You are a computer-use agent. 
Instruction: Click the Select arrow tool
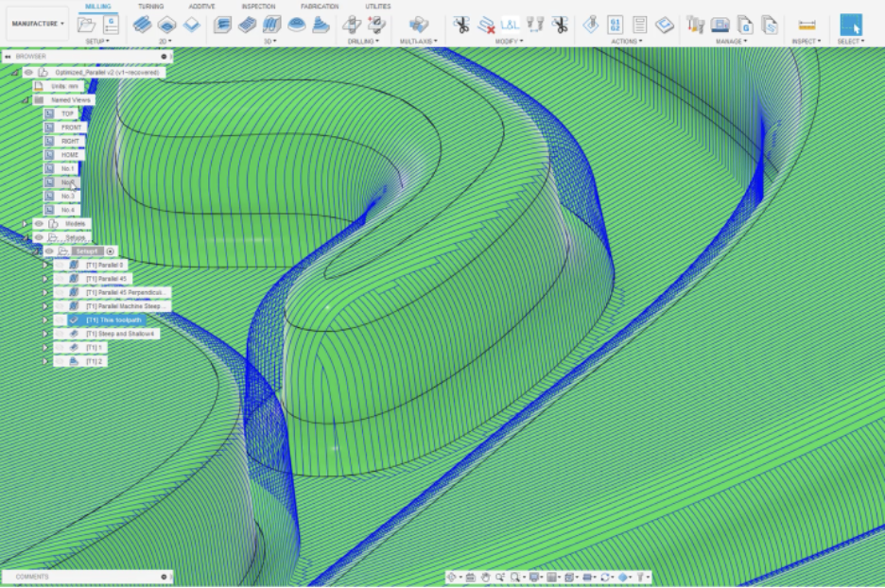850,25
